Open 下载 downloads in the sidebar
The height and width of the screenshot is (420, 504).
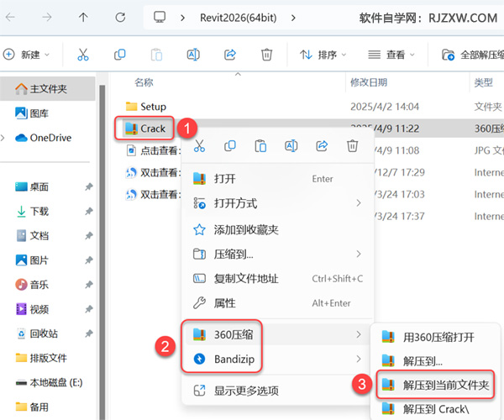coord(32,211)
